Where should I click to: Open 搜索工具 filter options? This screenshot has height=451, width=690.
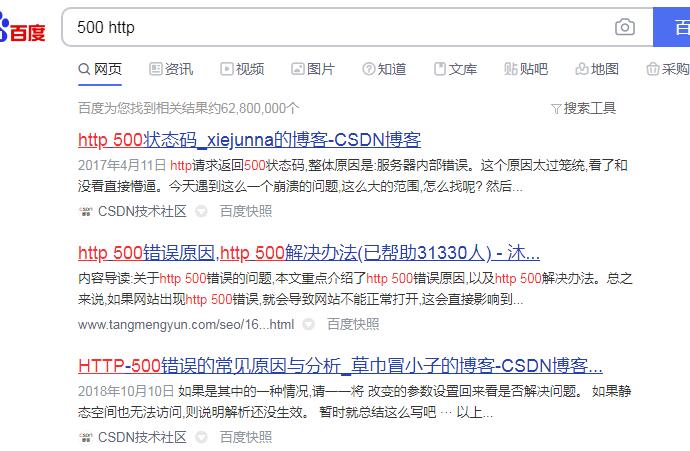coord(584,108)
